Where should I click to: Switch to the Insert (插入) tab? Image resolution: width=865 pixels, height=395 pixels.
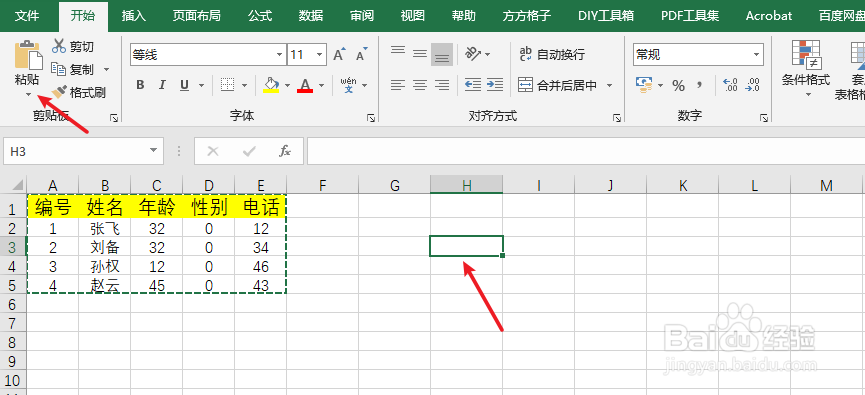pyautogui.click(x=134, y=16)
